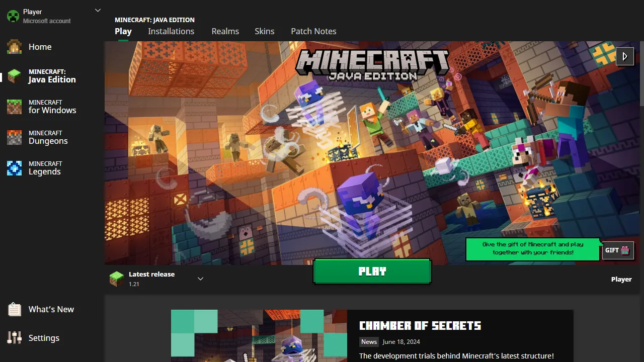Switch to the Installations tab

[171, 31]
